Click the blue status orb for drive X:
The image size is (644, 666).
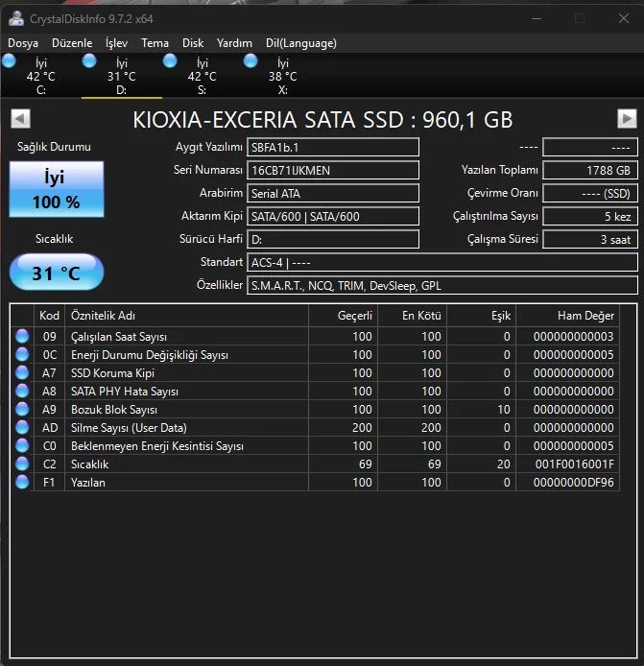250,61
